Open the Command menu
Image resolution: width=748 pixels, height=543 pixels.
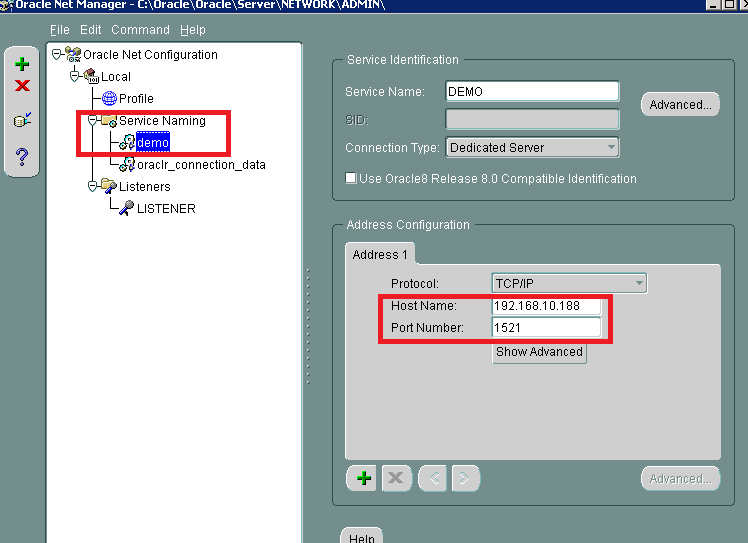click(140, 30)
